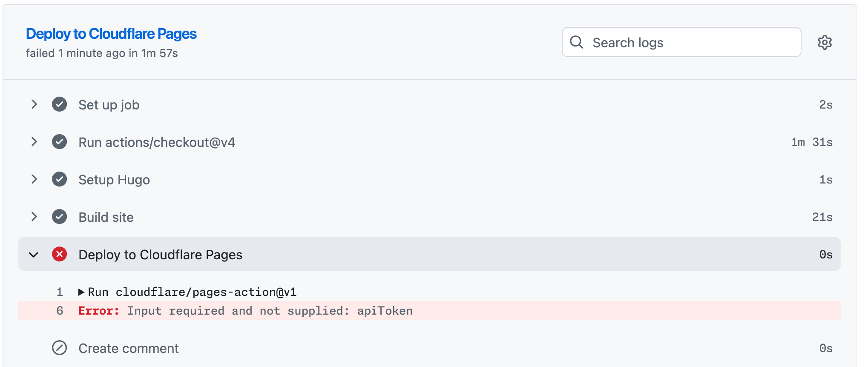Click the 0s duration for Deploy step
This screenshot has width=868, height=367.
point(826,255)
